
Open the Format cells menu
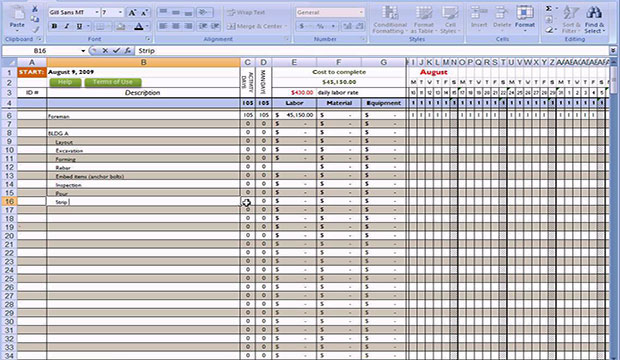pos(525,18)
